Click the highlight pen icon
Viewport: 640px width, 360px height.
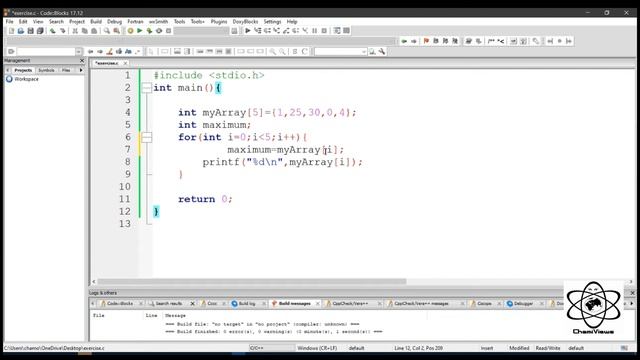(x=109, y=51)
